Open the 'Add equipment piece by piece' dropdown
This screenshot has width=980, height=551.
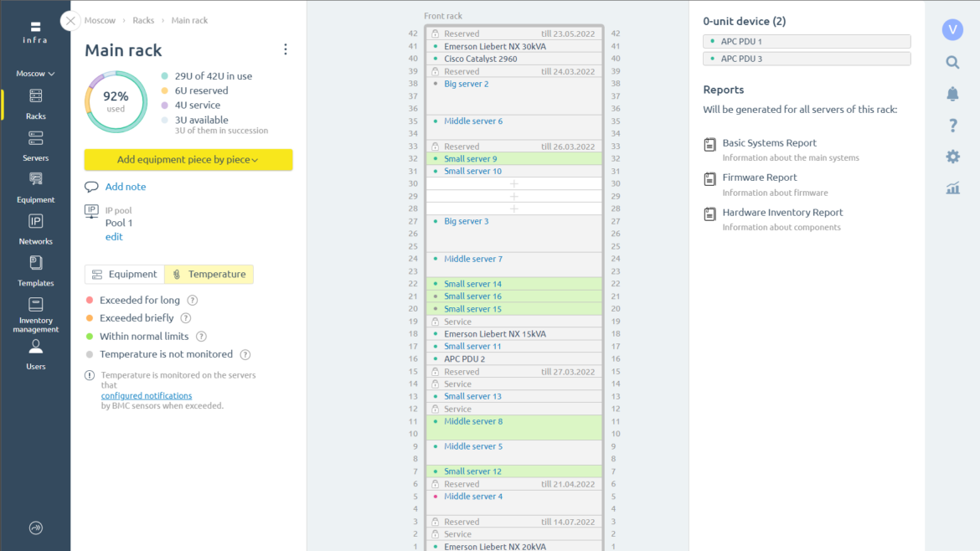point(188,159)
